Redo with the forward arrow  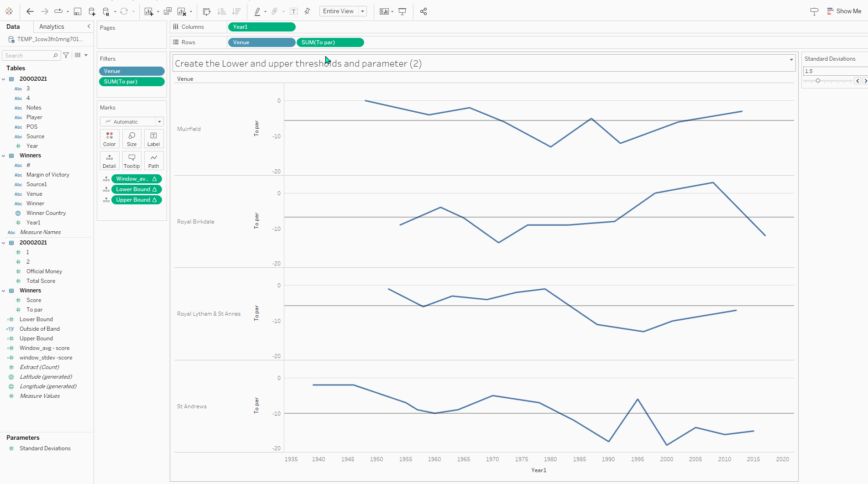coord(45,11)
